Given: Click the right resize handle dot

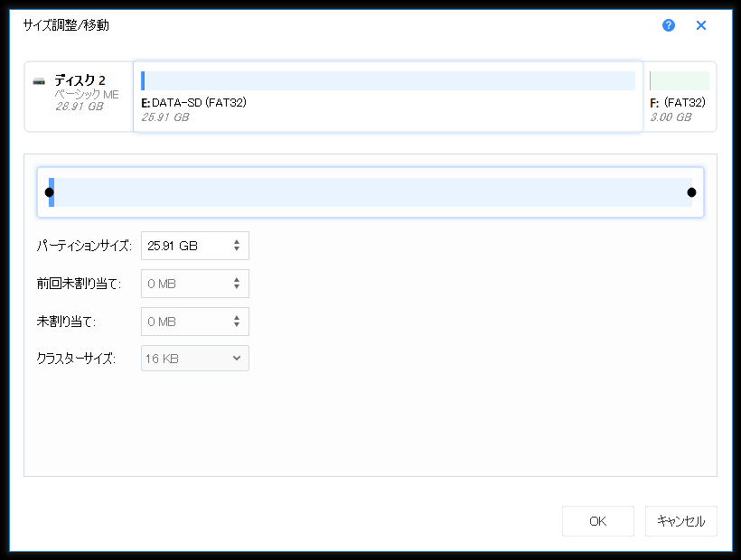Looking at the screenshot, I should pyautogui.click(x=691, y=192).
